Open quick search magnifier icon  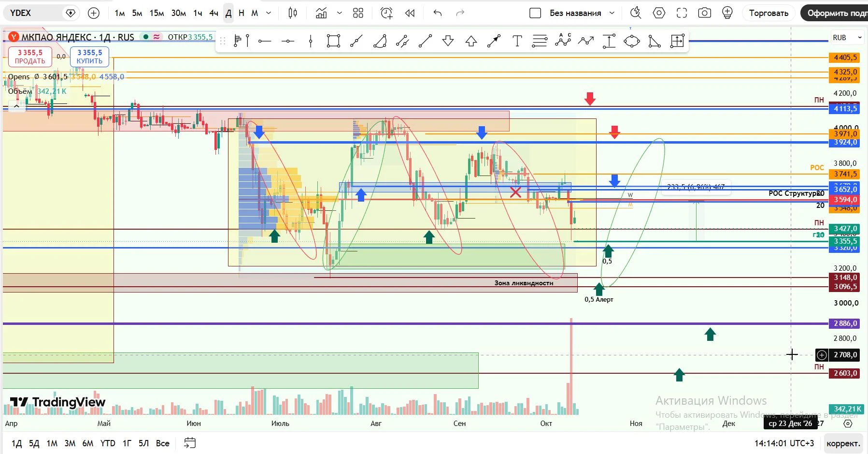tap(636, 13)
